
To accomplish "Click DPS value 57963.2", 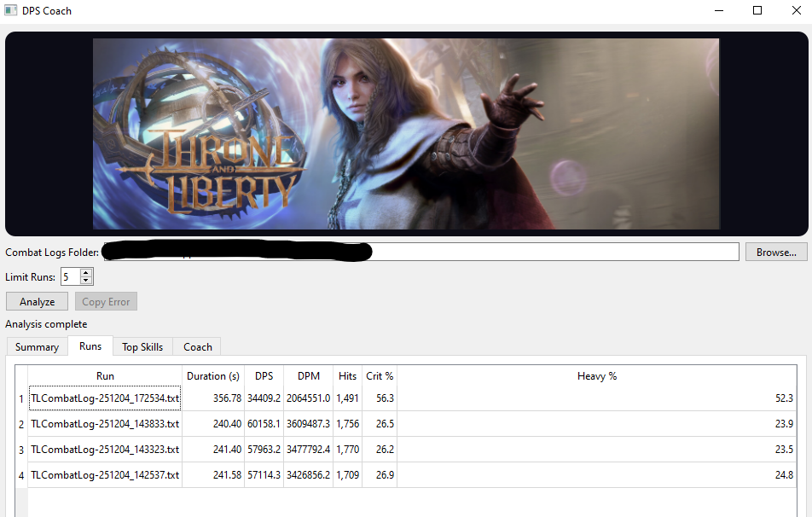I will 264,449.
